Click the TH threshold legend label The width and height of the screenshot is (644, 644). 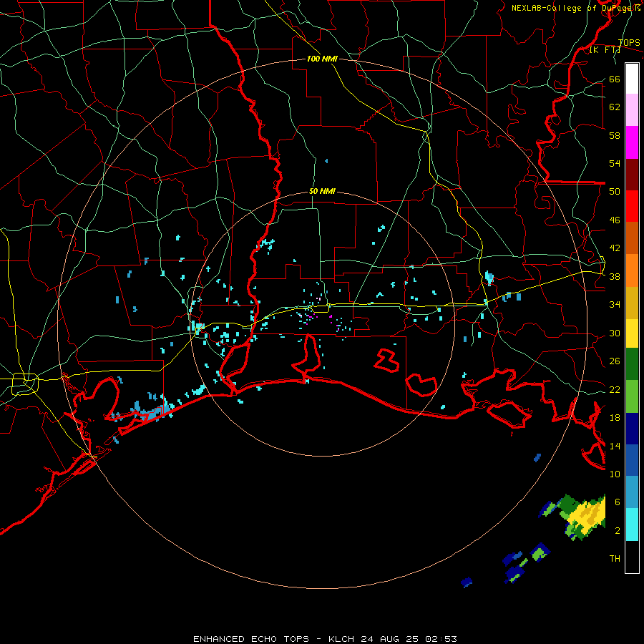click(615, 559)
